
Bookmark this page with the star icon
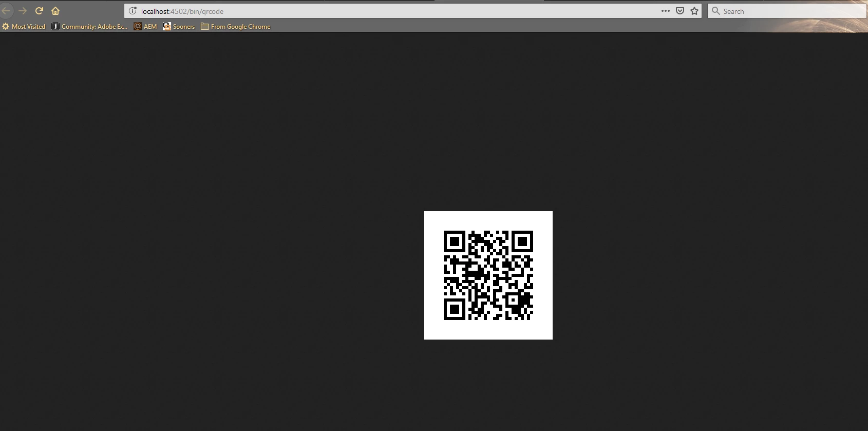point(694,11)
